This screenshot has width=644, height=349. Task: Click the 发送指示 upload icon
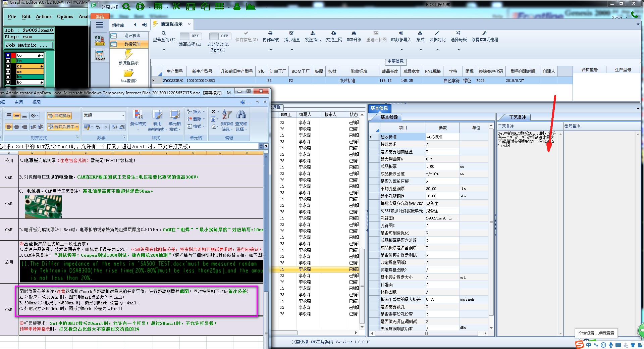313,33
